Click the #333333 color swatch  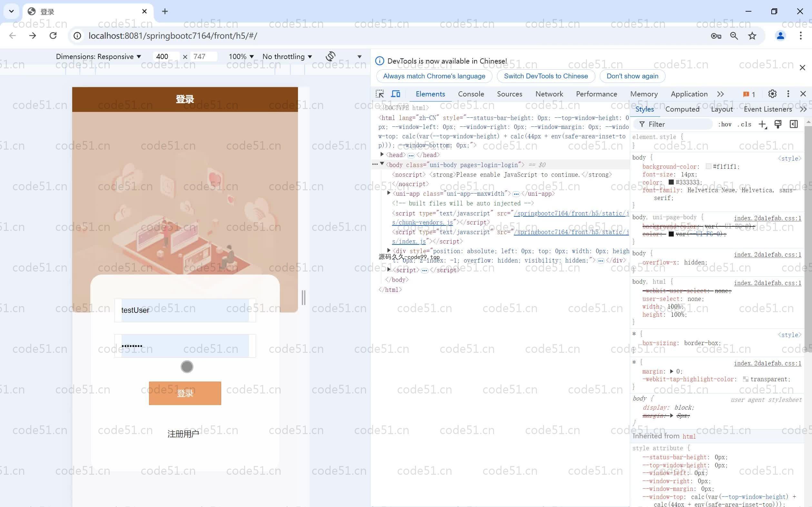click(x=671, y=183)
